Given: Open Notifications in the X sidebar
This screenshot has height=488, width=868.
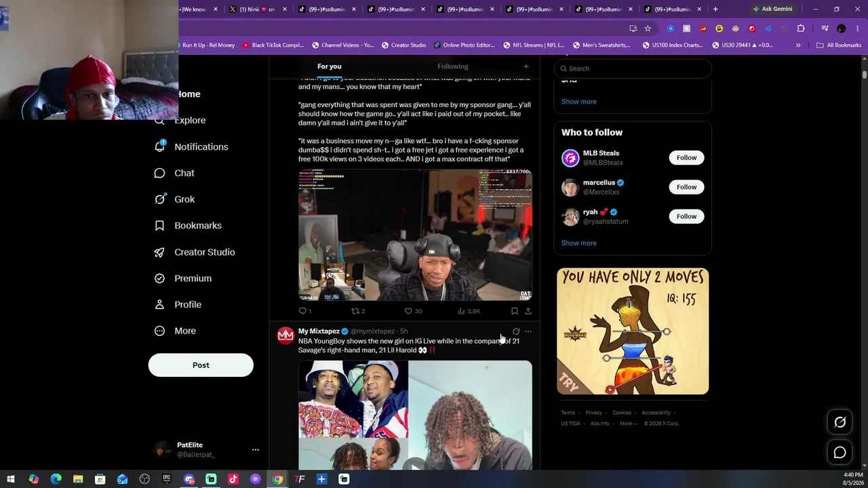Looking at the screenshot, I should 201,146.
